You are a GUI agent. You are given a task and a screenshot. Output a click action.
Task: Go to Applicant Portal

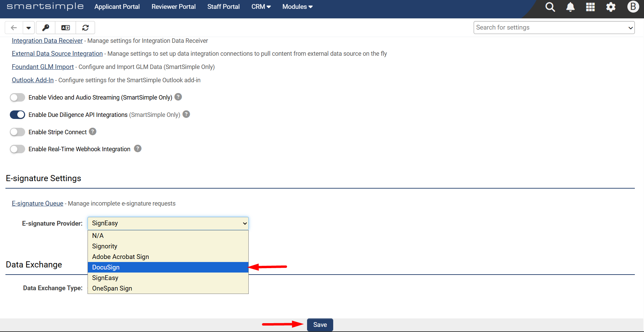[x=117, y=7]
